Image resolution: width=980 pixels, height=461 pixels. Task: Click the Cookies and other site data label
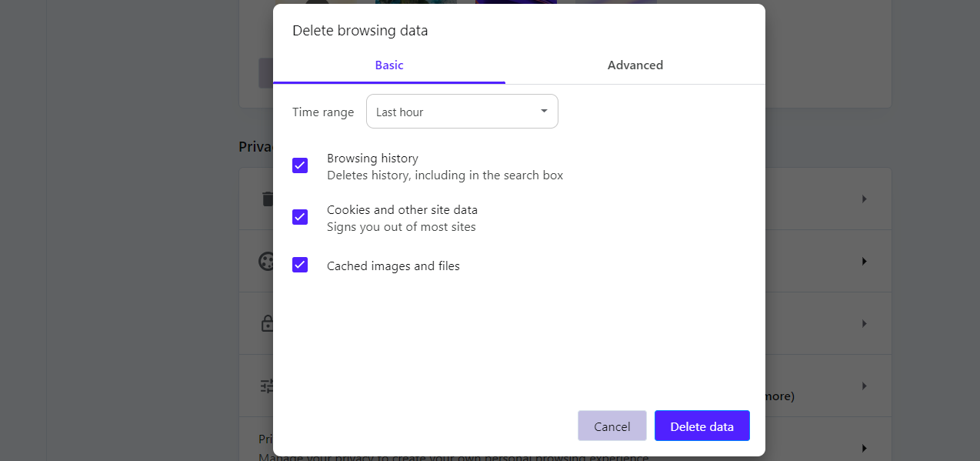(402, 210)
